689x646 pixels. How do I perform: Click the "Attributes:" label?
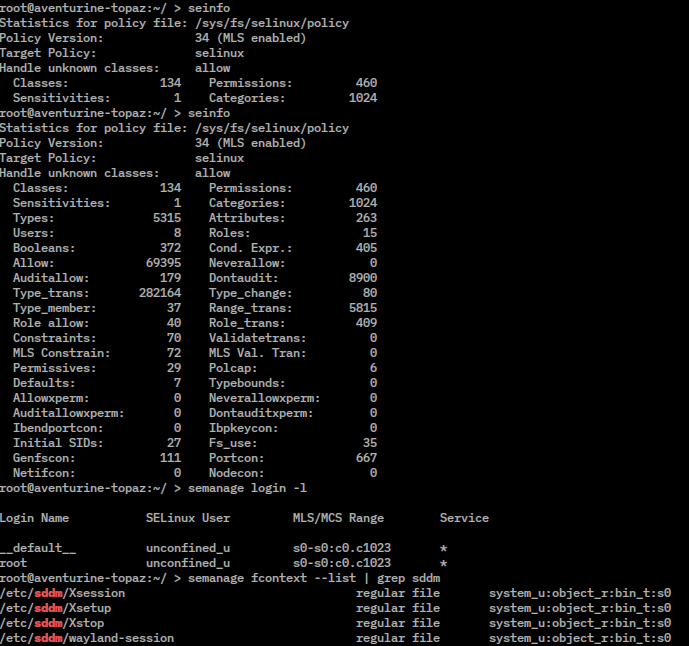coord(247,218)
